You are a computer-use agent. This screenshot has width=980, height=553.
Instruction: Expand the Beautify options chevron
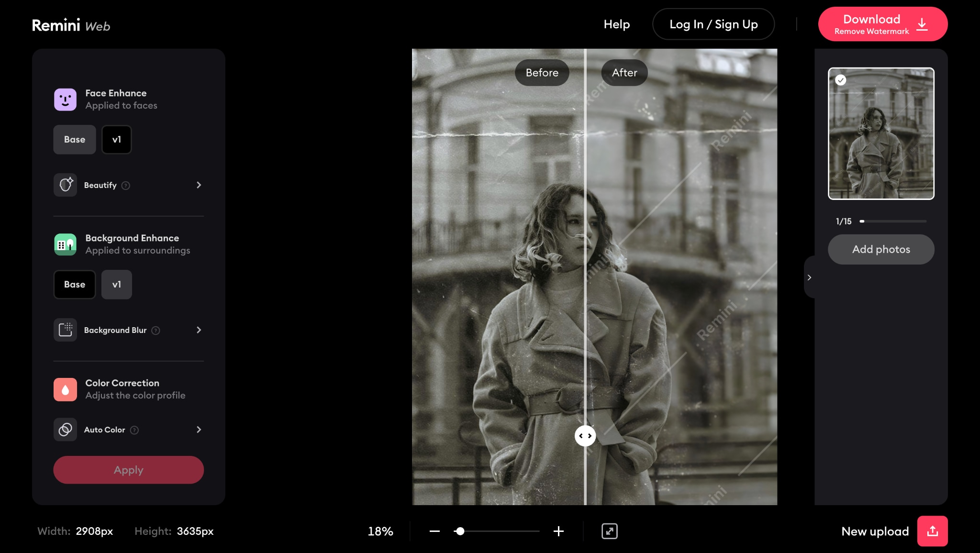tap(199, 185)
